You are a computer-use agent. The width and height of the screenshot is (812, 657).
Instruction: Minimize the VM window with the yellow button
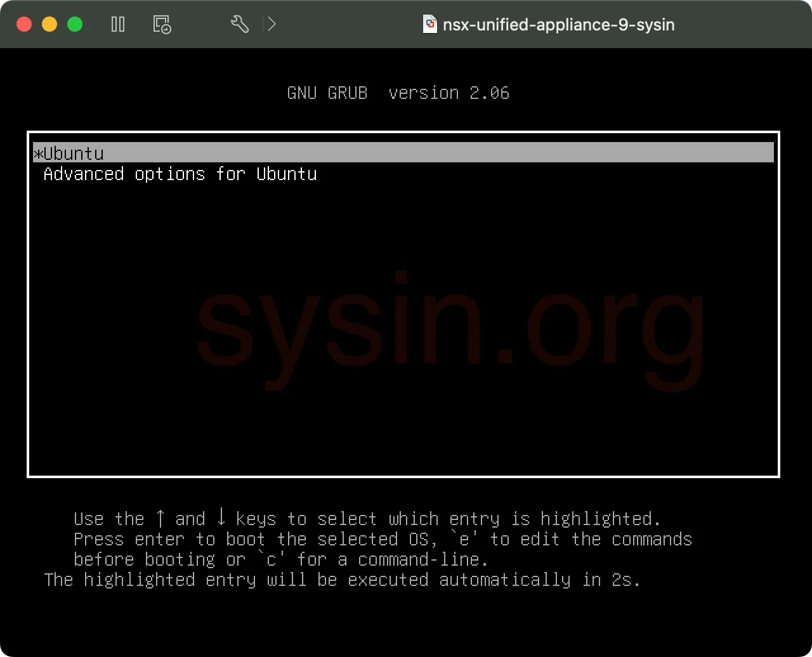49,25
